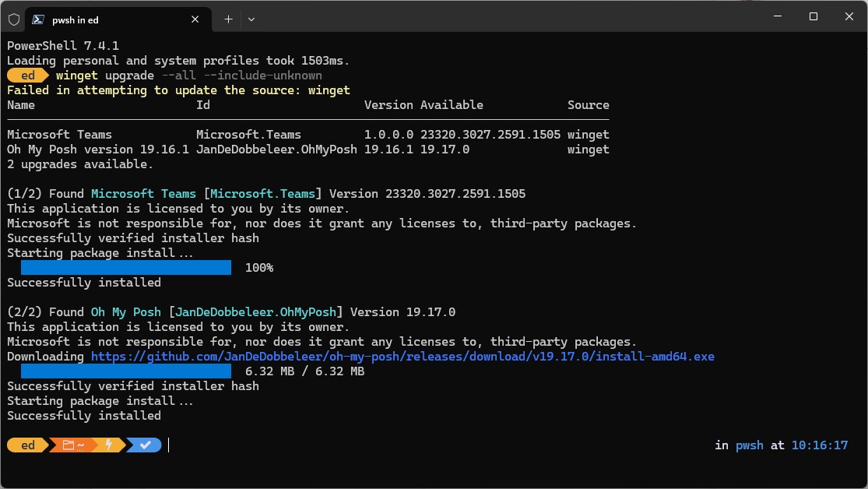This screenshot has height=489, width=868.
Task: Click the shield icon in the title bar
Action: pos(14,19)
